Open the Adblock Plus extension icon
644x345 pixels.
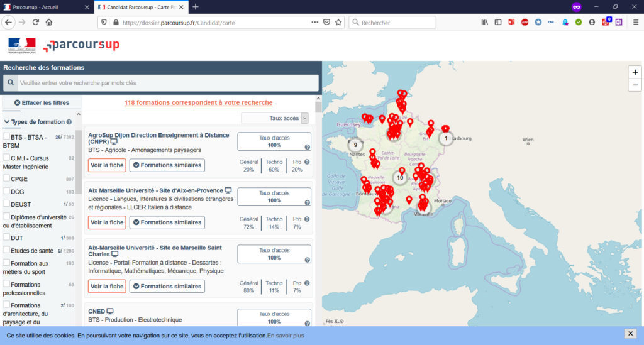pyautogui.click(x=525, y=23)
